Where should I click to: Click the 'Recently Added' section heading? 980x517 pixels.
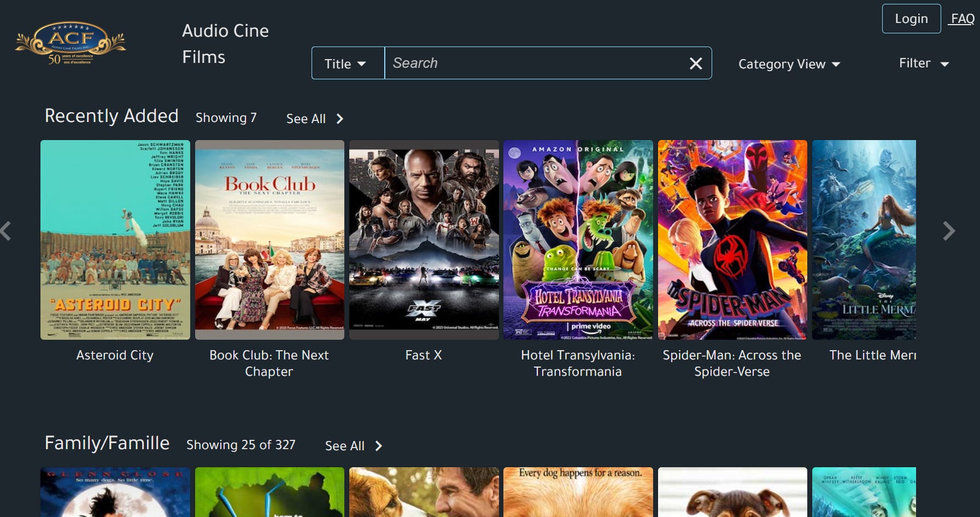tap(112, 115)
